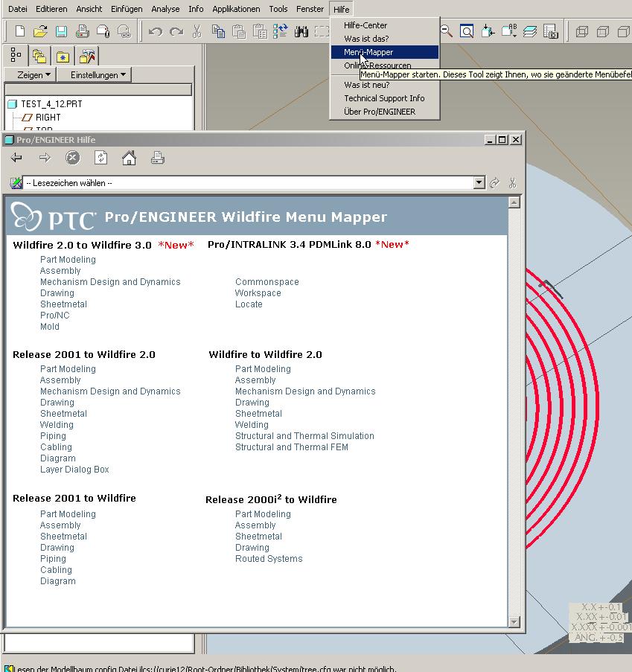Click the redo arrow icon

coord(176,31)
